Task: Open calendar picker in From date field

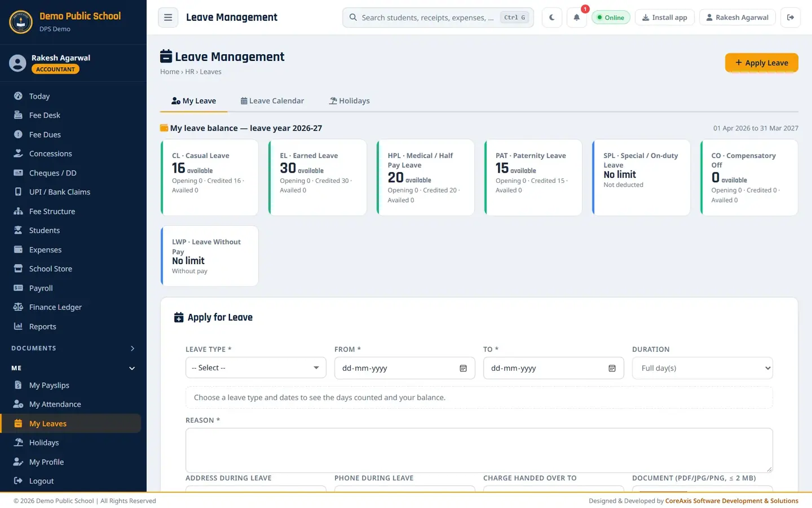Action: click(463, 368)
